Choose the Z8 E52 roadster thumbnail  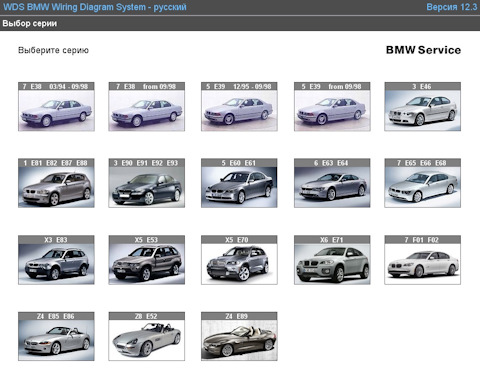[147, 336]
